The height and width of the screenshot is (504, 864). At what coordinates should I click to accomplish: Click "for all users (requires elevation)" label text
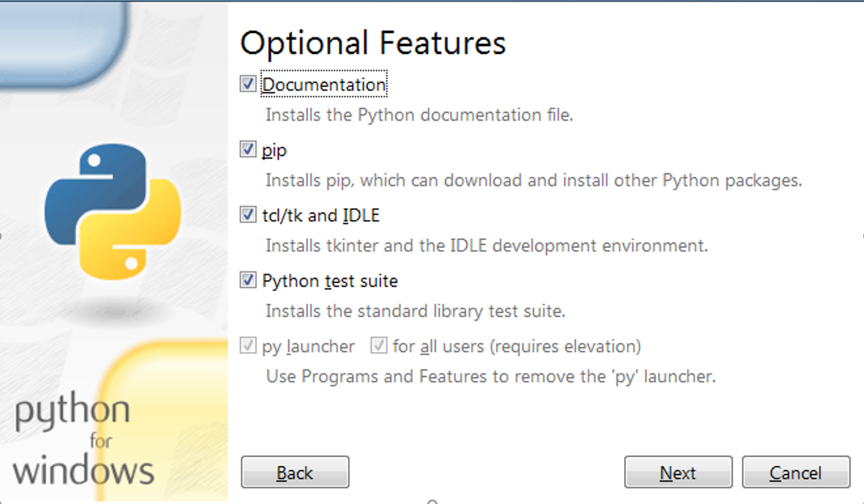click(x=516, y=346)
